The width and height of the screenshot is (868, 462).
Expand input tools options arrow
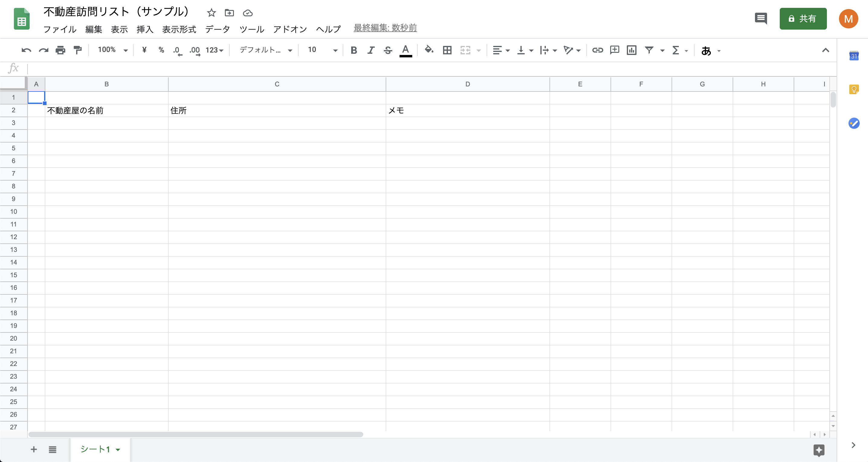click(719, 51)
